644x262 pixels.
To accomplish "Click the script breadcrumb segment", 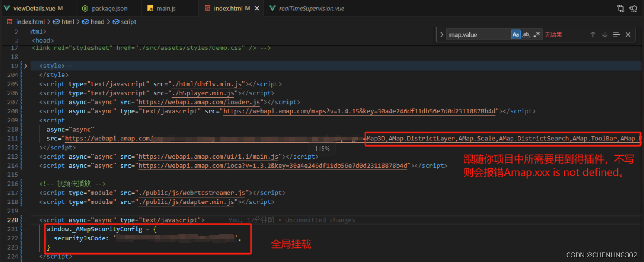I will tap(128, 22).
